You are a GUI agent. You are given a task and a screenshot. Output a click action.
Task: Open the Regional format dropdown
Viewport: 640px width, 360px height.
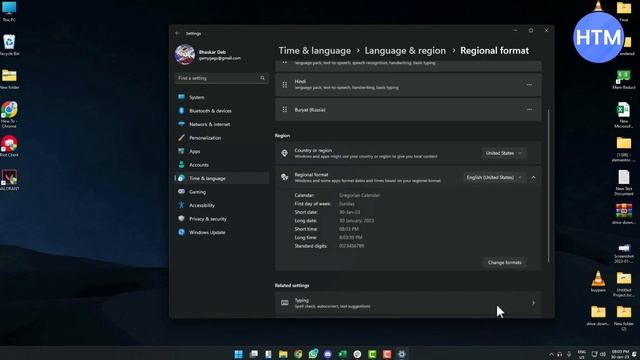click(x=494, y=178)
